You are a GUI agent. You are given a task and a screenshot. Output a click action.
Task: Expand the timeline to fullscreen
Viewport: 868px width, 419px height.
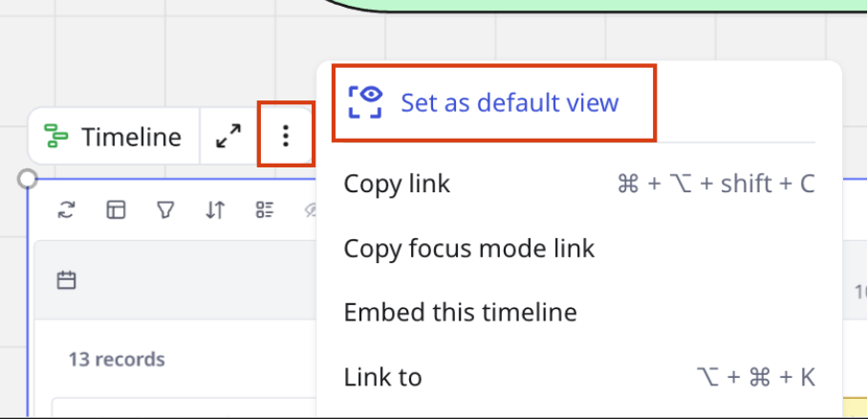coord(228,137)
